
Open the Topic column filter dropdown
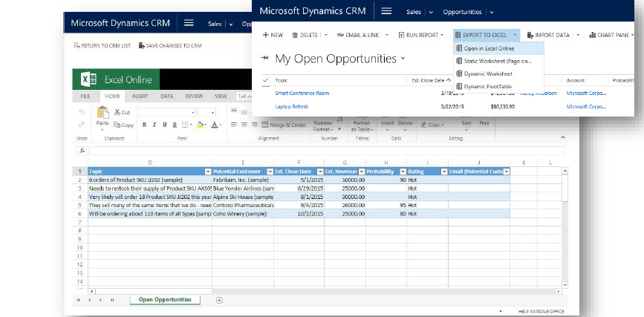point(208,171)
